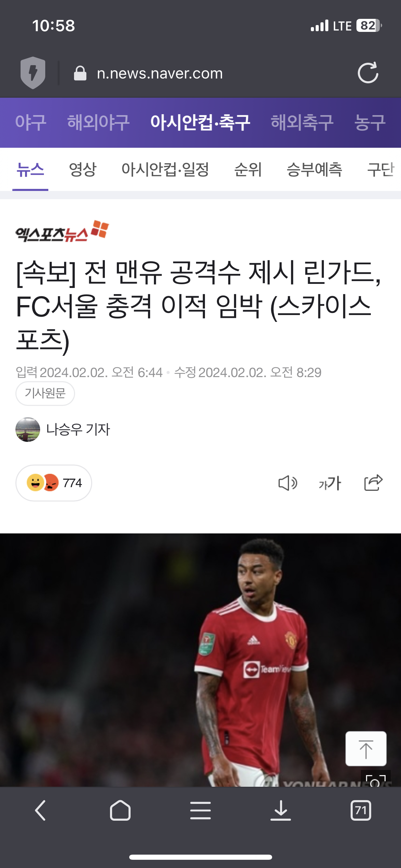Switch to the 해외축구 category
Image resolution: width=401 pixels, height=868 pixels.
302,122
